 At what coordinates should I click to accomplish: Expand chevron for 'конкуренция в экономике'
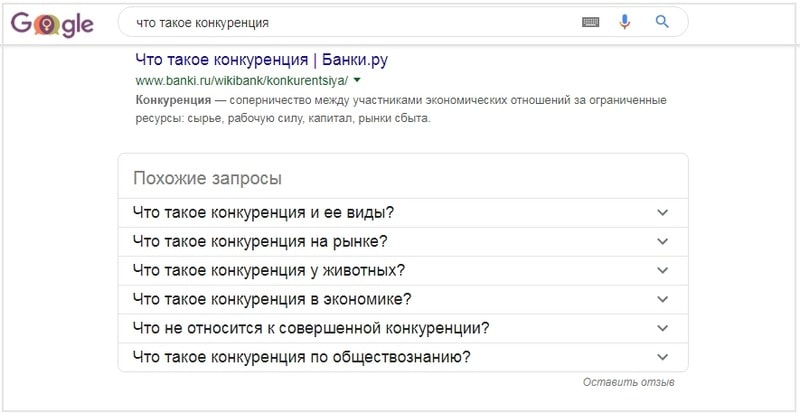pos(662,299)
